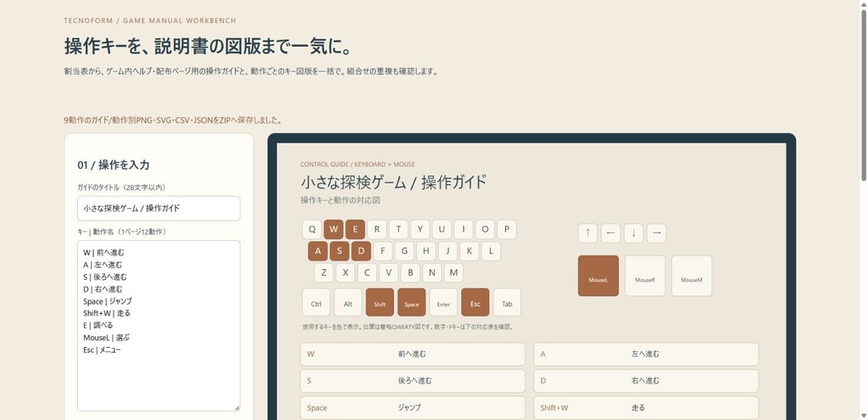Click the X key in diagram
868x420 pixels.
point(346,272)
